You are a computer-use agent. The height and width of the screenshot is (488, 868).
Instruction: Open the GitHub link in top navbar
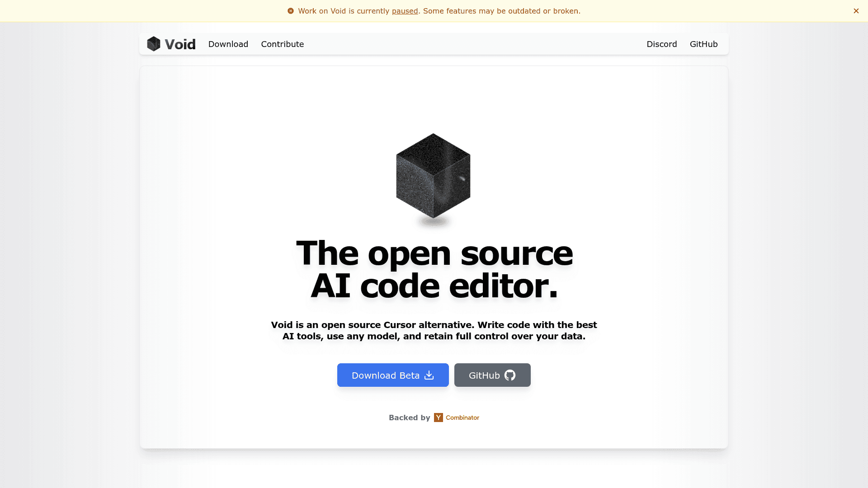(x=703, y=44)
